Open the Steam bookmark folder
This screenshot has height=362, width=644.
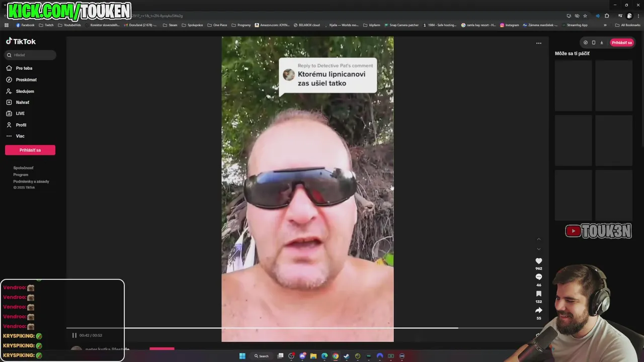pos(170,25)
